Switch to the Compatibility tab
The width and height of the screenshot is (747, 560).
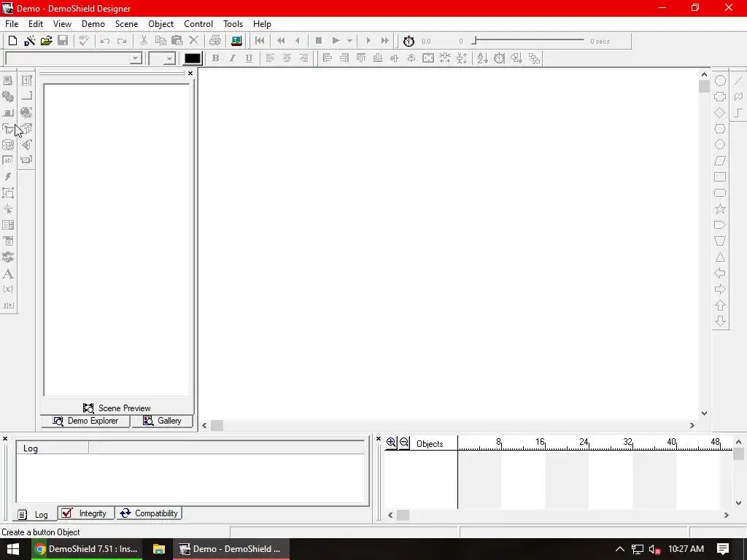[x=149, y=513]
